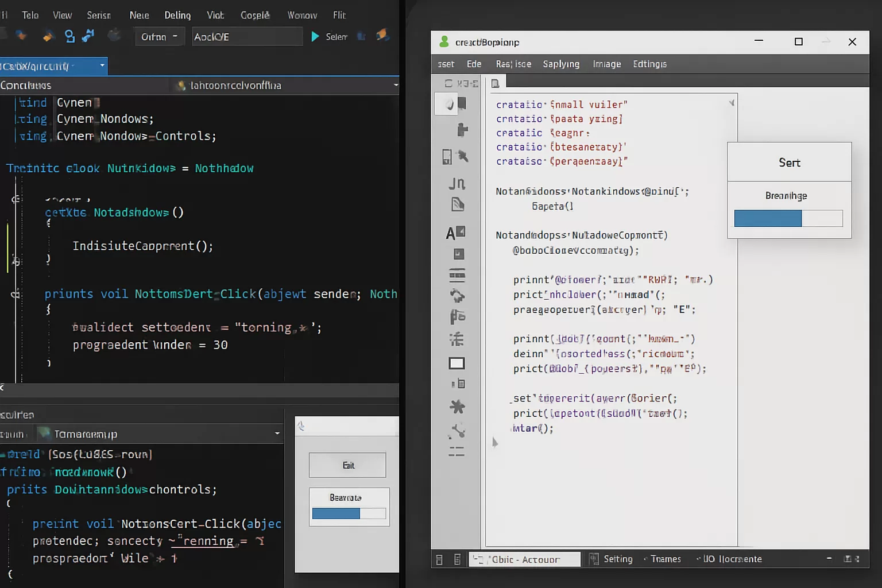882x588 pixels.
Task: Open the Deling menu in the IDE
Action: (177, 15)
